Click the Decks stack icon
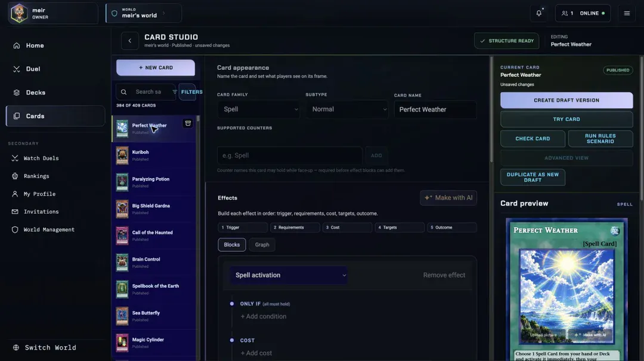Image resolution: width=644 pixels, height=361 pixels. pyautogui.click(x=17, y=93)
